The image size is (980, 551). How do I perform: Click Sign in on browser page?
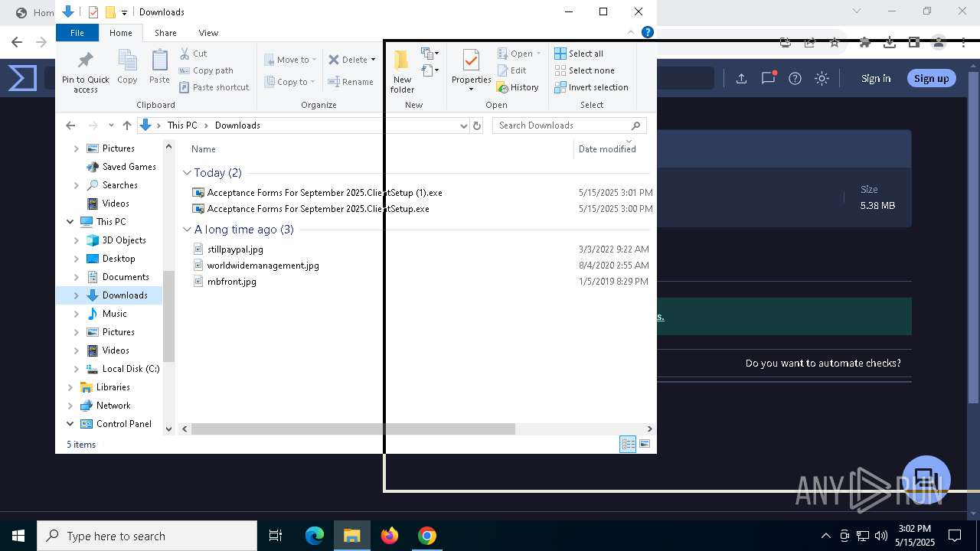(x=876, y=78)
